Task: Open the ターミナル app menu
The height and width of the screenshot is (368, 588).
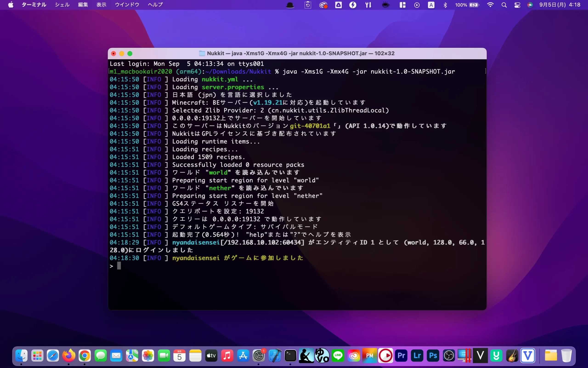Action: click(x=34, y=5)
